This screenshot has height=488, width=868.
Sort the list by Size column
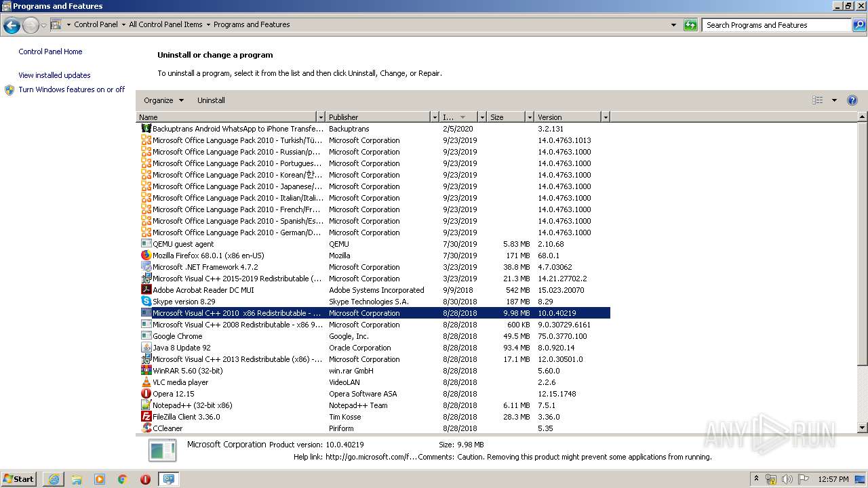point(507,117)
